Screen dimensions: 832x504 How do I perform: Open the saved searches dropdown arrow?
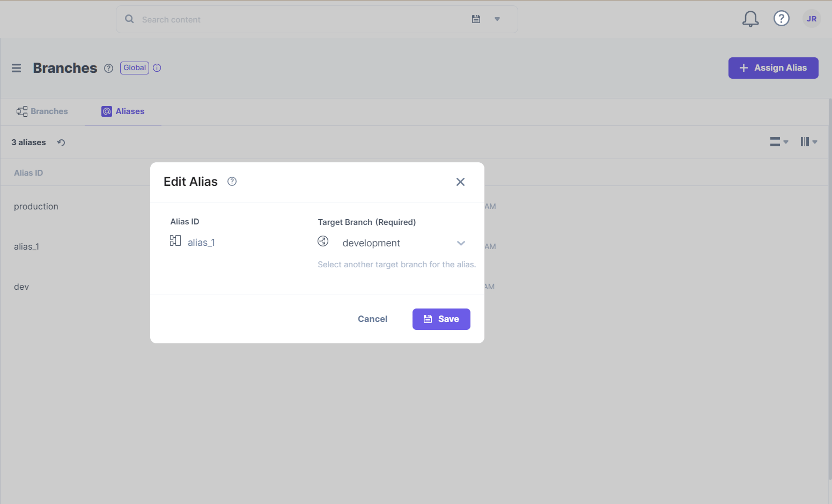pos(497,19)
